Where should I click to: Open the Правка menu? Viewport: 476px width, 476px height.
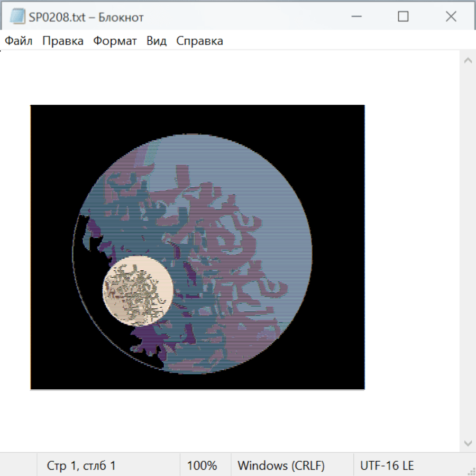click(63, 41)
